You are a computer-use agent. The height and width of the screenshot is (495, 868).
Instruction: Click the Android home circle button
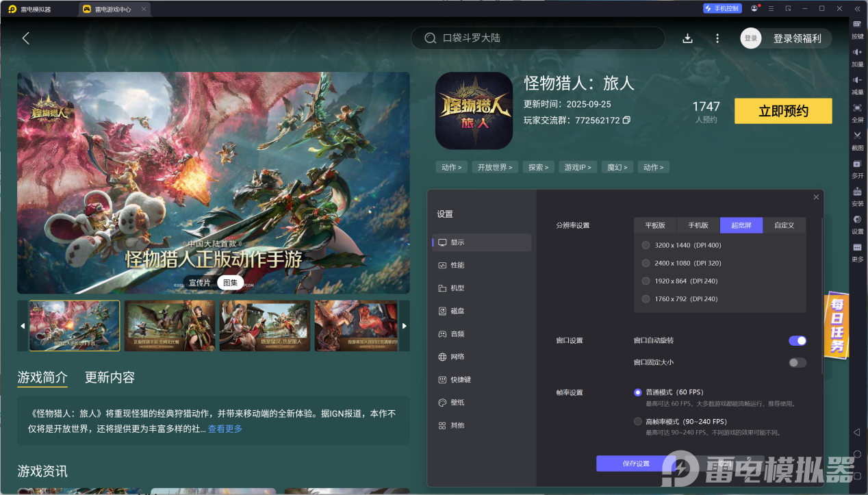pyautogui.click(x=857, y=455)
